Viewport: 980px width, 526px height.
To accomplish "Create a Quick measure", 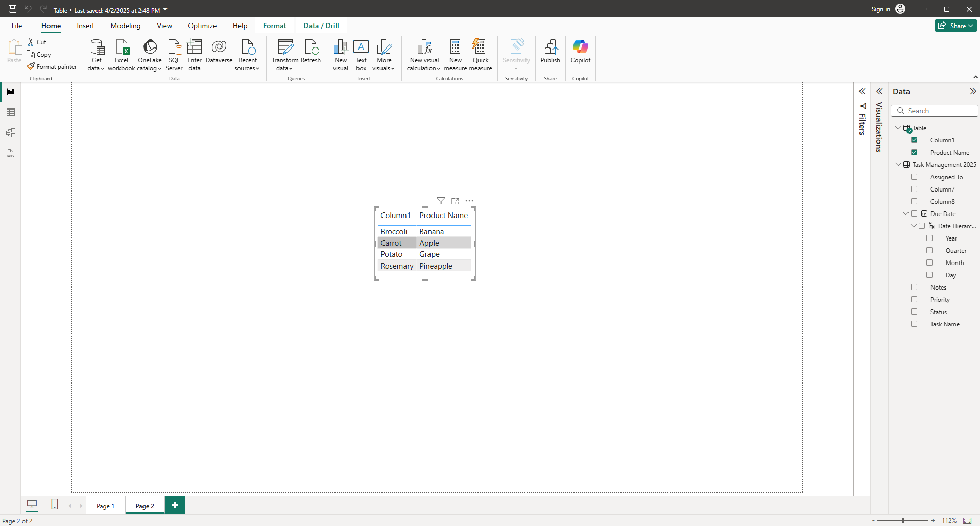I will pos(481,55).
